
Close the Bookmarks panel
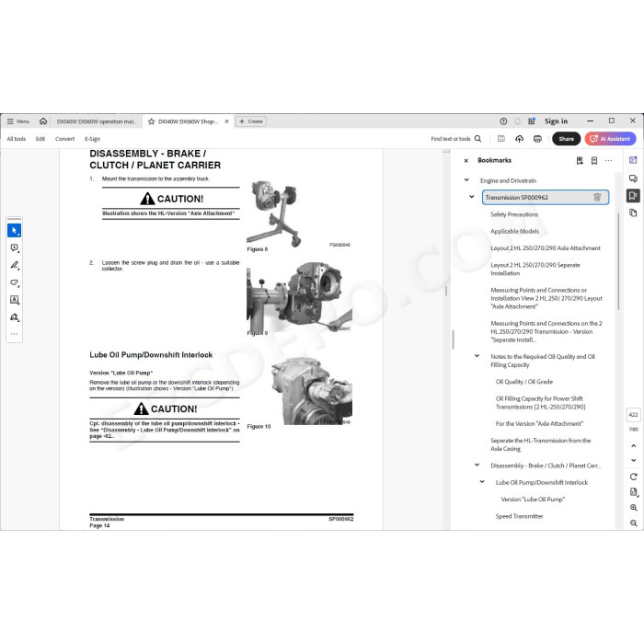tap(466, 161)
